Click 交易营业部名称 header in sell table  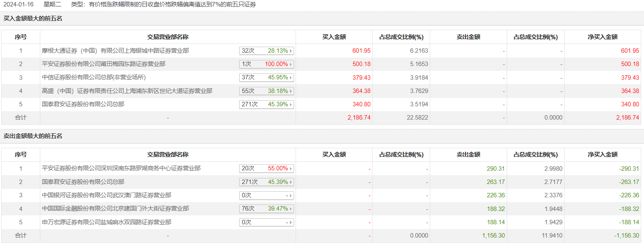click(x=168, y=155)
